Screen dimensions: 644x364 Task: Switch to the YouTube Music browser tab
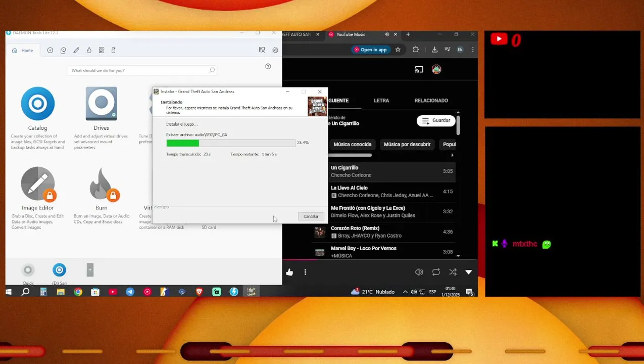351,34
